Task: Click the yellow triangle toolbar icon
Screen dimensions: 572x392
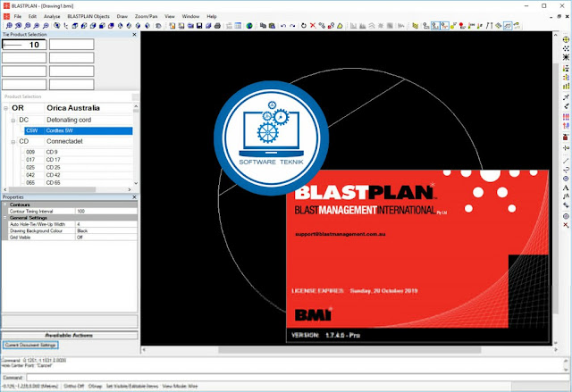Action: point(340,26)
